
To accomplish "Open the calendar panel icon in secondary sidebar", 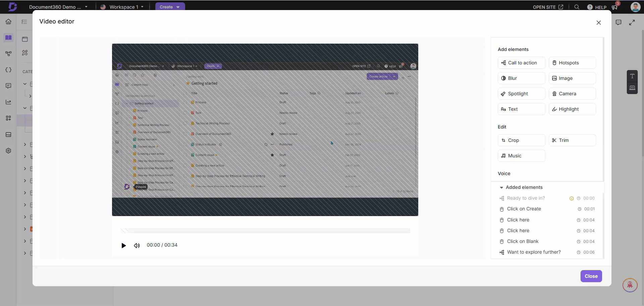I will (25, 39).
